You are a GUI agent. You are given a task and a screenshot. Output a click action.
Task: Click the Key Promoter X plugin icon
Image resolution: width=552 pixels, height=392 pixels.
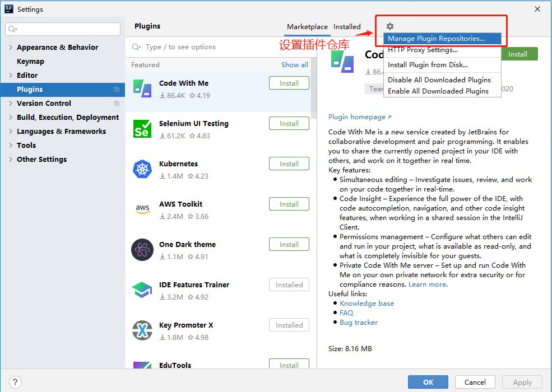pyautogui.click(x=142, y=330)
